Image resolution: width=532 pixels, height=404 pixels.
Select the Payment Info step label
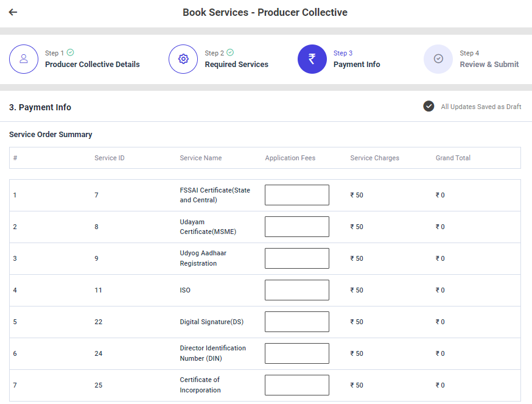tap(357, 65)
